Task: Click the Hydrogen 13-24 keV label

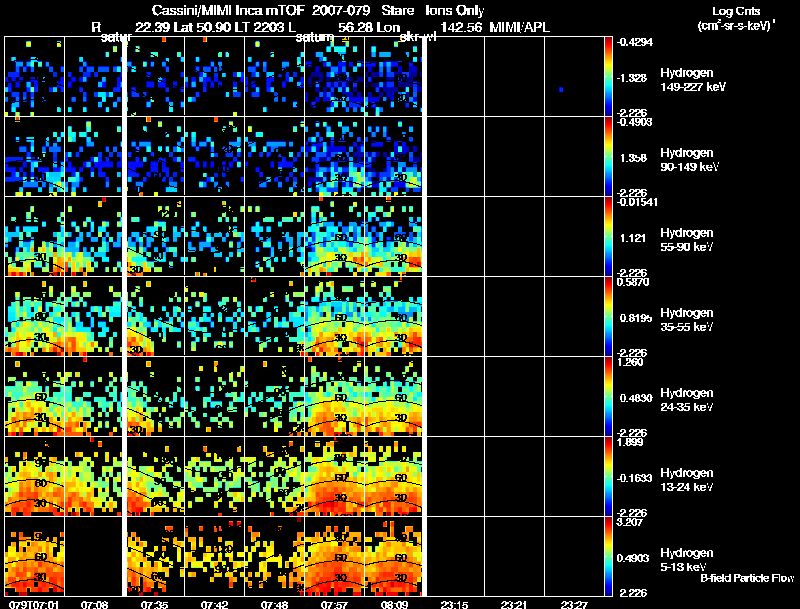Action: (x=687, y=480)
